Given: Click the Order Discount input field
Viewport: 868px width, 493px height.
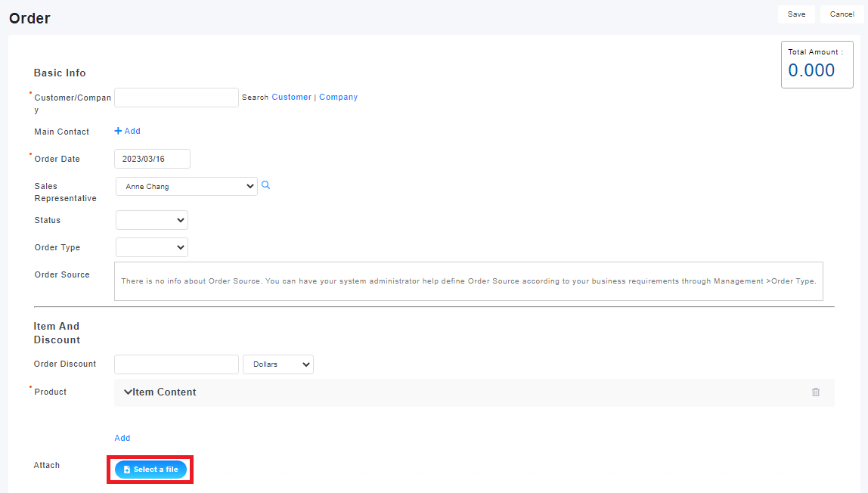Looking at the screenshot, I should point(176,364).
